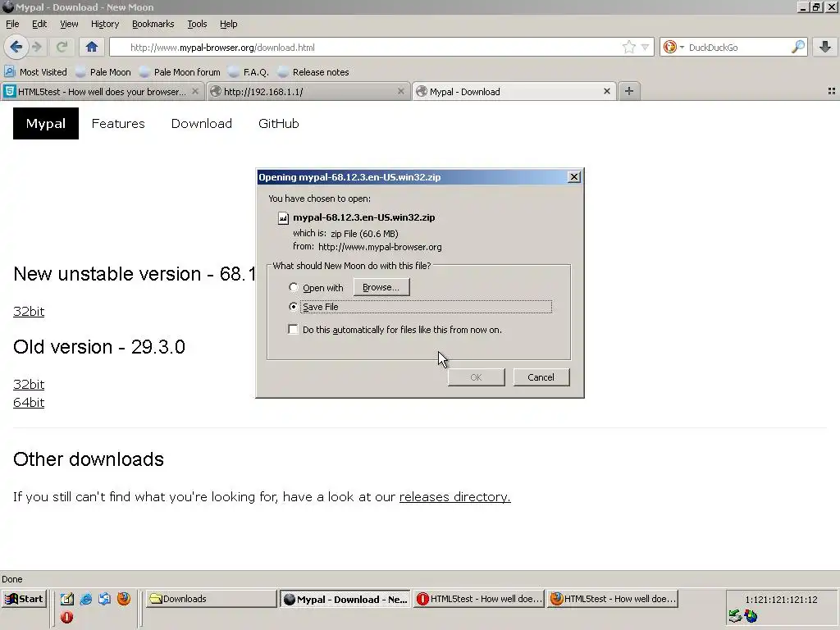Image resolution: width=840 pixels, height=630 pixels.
Task: Click the OK button in dialog
Action: [476, 377]
